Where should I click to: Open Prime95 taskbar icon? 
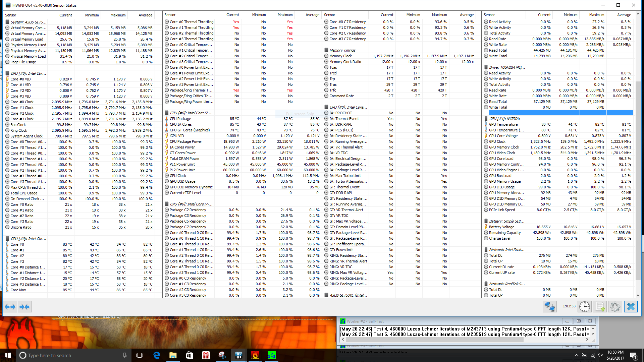pos(271,355)
